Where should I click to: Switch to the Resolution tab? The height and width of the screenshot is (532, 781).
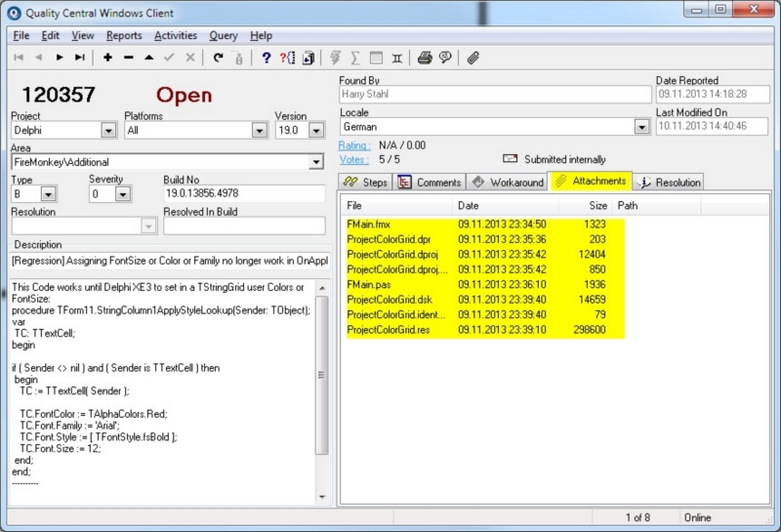pyautogui.click(x=669, y=183)
